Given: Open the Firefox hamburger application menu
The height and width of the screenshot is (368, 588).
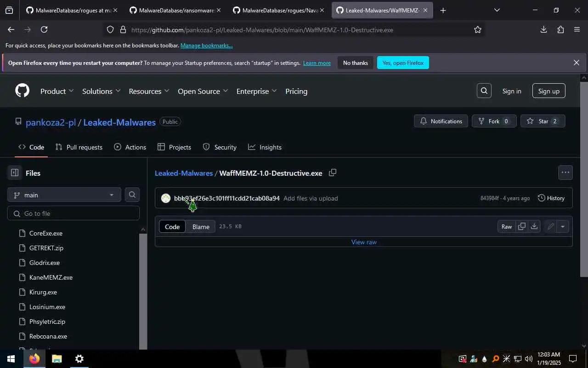Looking at the screenshot, I should 577,29.
